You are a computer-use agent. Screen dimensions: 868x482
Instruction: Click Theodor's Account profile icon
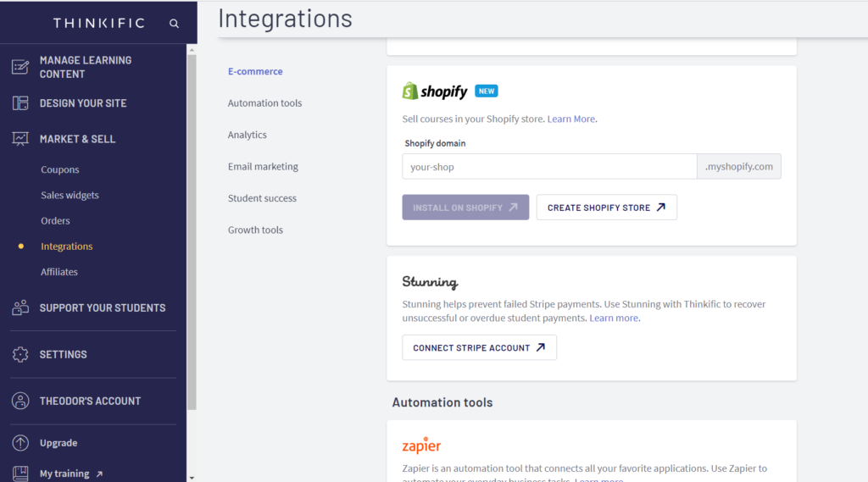click(20, 401)
